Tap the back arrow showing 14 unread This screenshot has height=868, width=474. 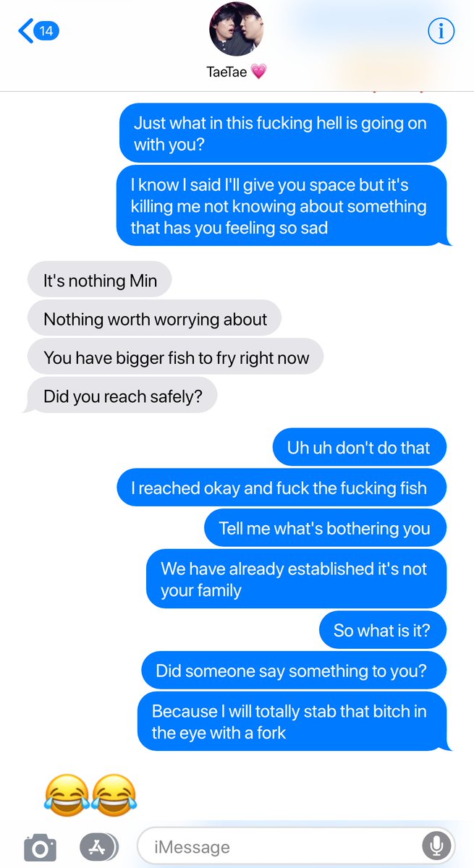(39, 31)
